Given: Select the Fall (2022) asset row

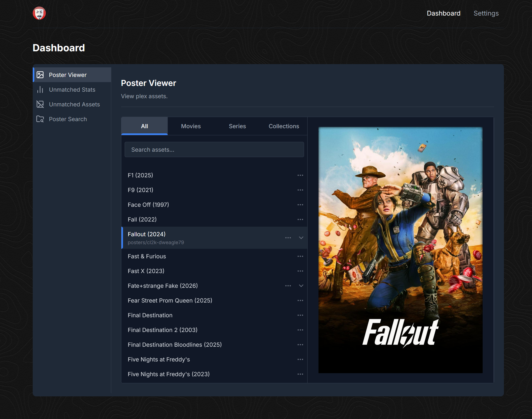Looking at the screenshot, I should click(x=214, y=219).
